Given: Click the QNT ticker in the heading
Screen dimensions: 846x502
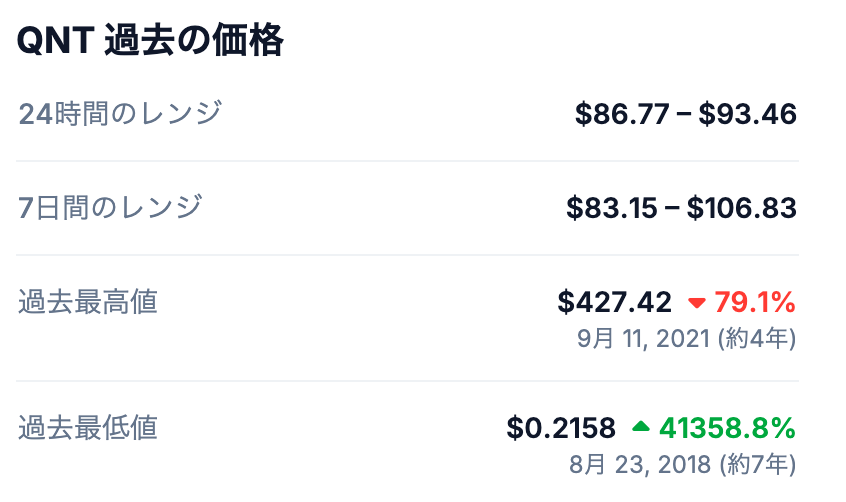Looking at the screenshot, I should 56,42.
